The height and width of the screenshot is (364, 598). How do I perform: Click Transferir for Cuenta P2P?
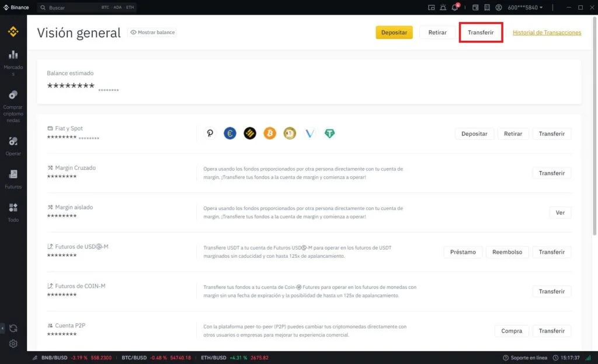coord(551,331)
